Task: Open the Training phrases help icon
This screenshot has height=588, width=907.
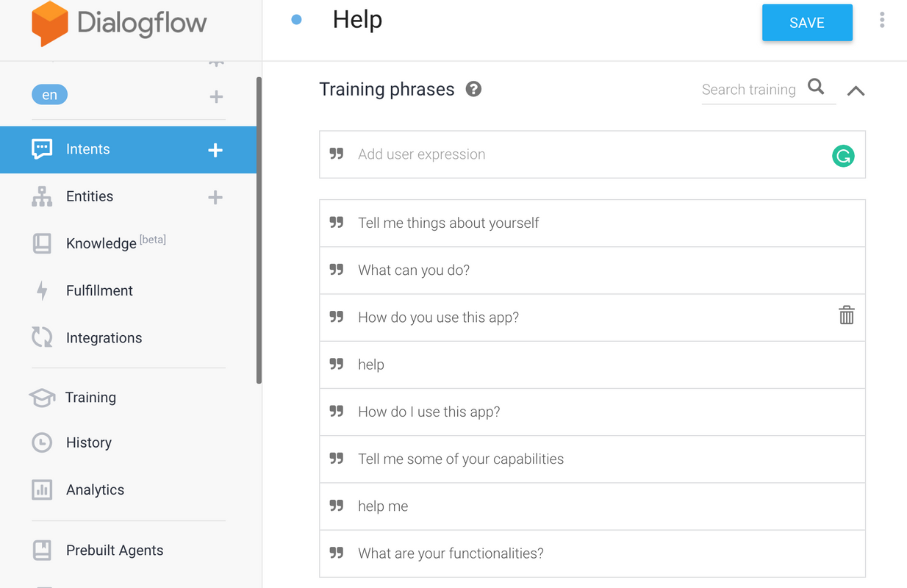Action: tap(474, 90)
